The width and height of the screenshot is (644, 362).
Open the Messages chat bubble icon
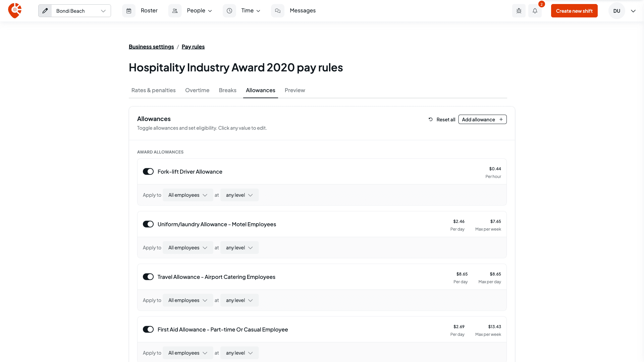click(x=278, y=11)
